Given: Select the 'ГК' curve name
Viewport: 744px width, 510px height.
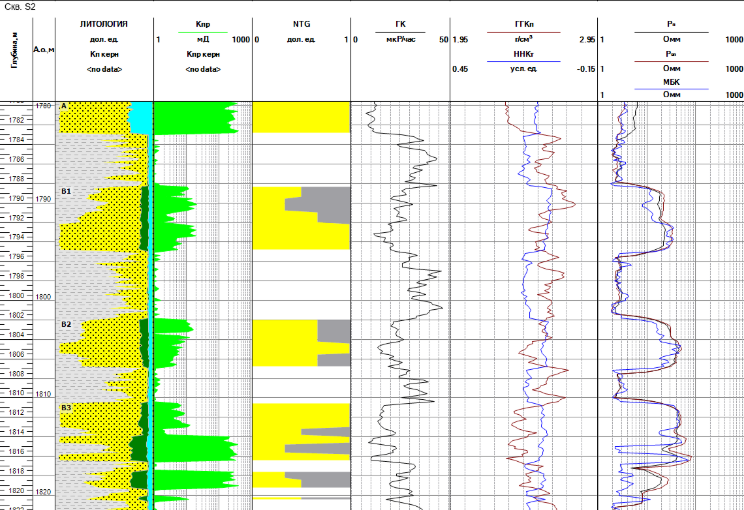Looking at the screenshot, I should click(400, 24).
